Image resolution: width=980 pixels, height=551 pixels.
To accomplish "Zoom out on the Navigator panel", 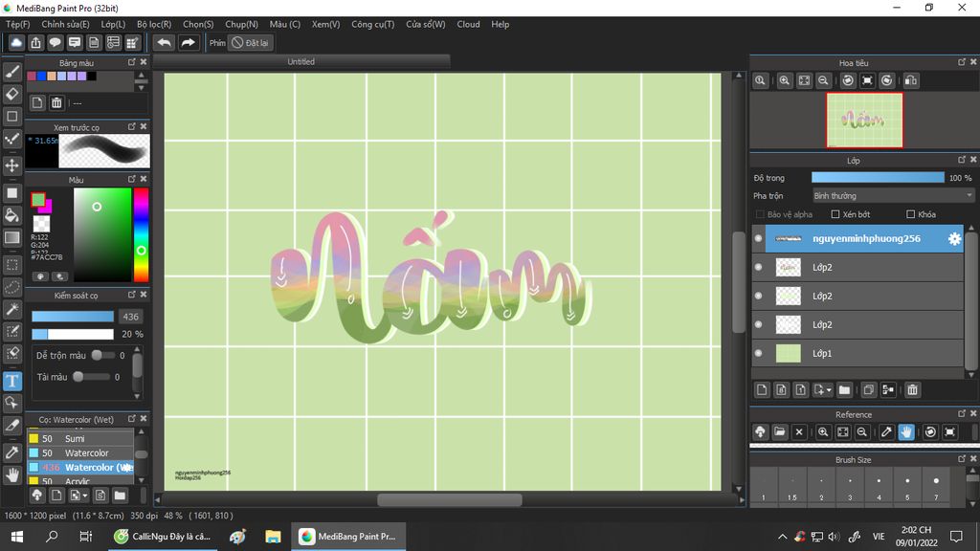I will click(x=824, y=80).
